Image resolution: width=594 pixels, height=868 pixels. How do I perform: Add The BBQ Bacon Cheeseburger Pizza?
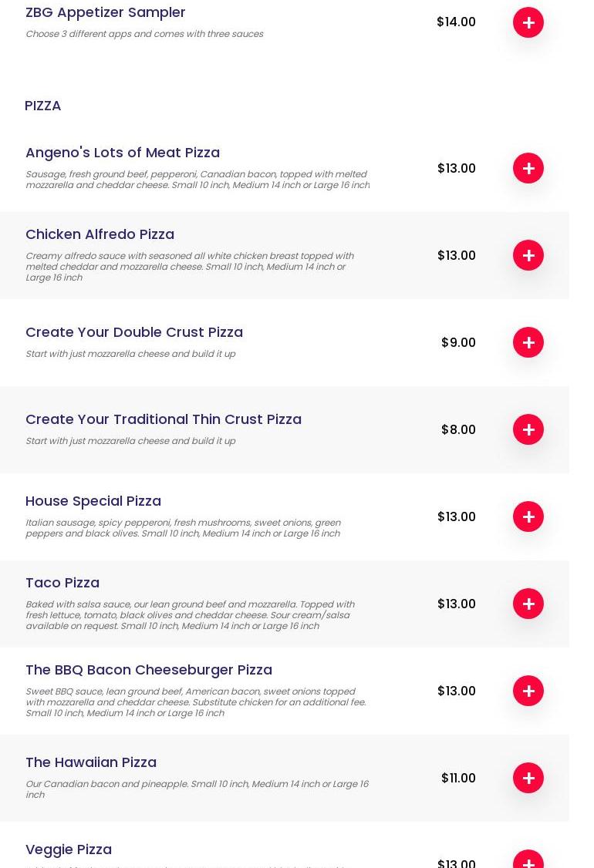(x=528, y=691)
